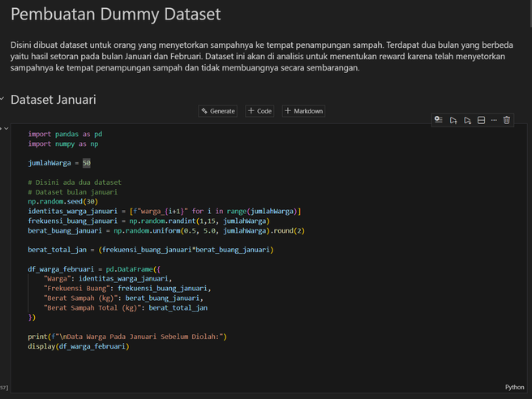Click the comment Disini ada dua dataset
This screenshot has height=399, width=532.
(x=75, y=182)
